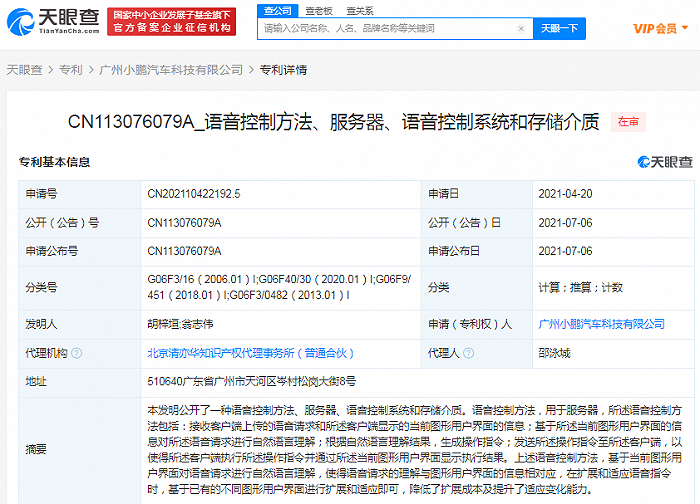Select the 查关系 search tab
The height and width of the screenshot is (504, 700).
coord(360,11)
